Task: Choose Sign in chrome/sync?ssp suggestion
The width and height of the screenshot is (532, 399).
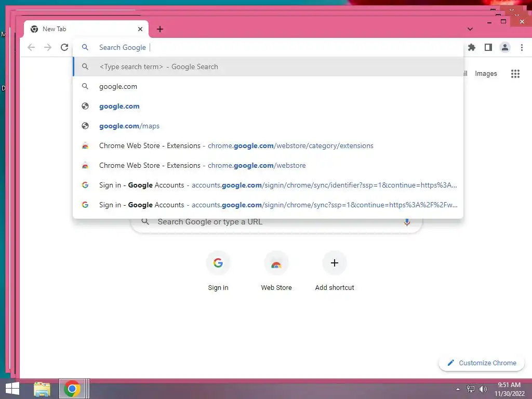Action: [268, 205]
